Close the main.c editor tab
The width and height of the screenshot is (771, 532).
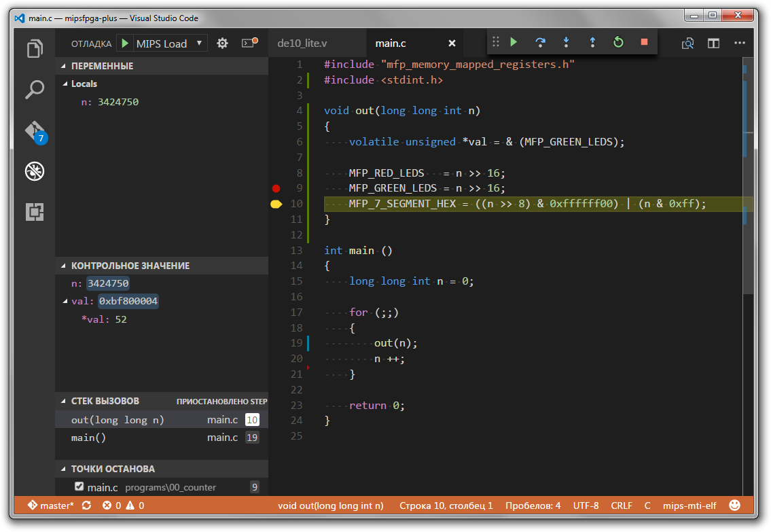tap(452, 43)
